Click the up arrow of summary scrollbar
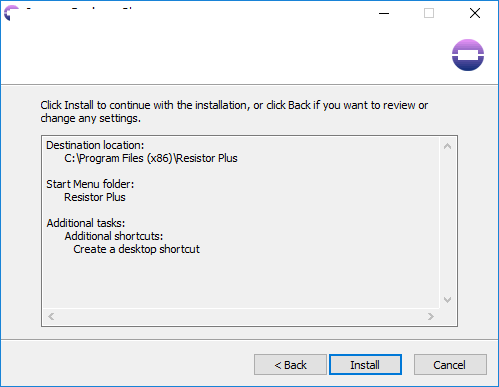This screenshot has width=499, height=387. click(447, 146)
